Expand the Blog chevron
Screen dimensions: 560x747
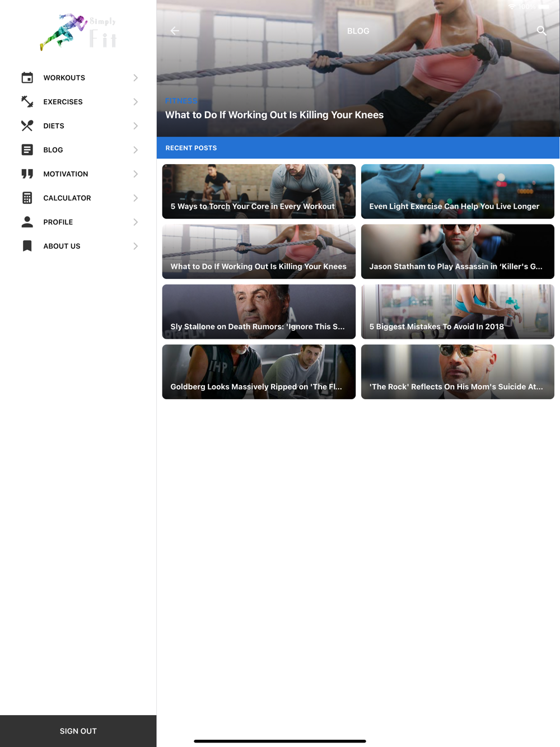point(136,150)
